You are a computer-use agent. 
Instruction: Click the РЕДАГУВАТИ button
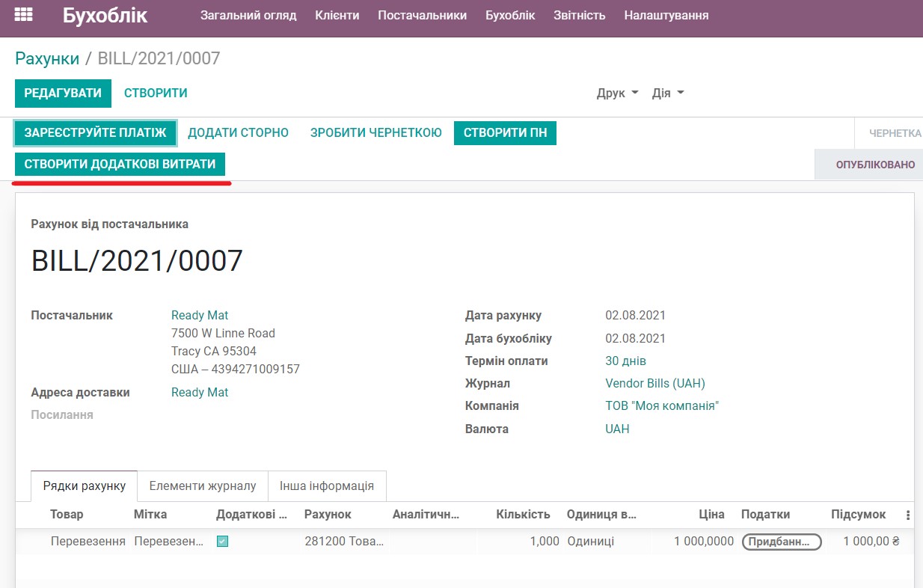click(x=63, y=93)
